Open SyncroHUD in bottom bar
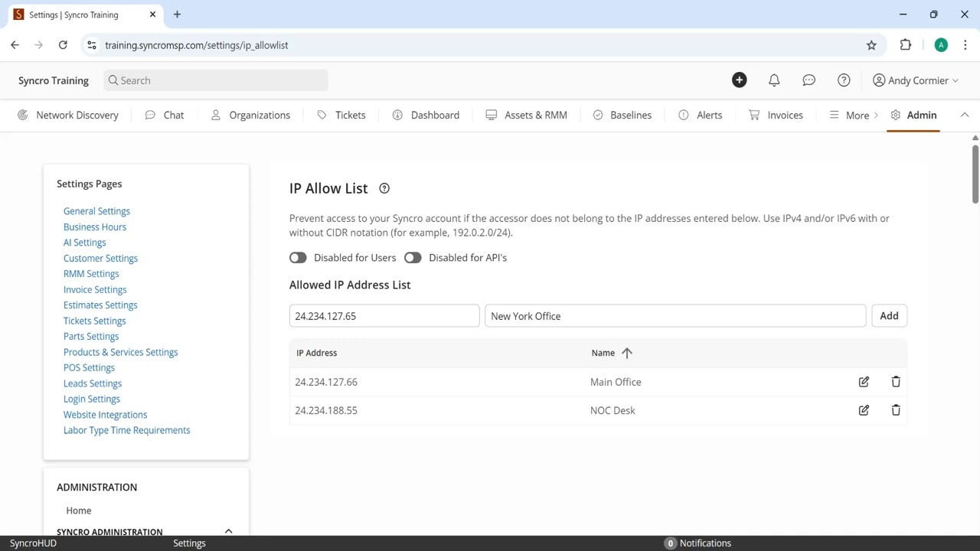This screenshot has height=551, width=980. click(x=33, y=543)
